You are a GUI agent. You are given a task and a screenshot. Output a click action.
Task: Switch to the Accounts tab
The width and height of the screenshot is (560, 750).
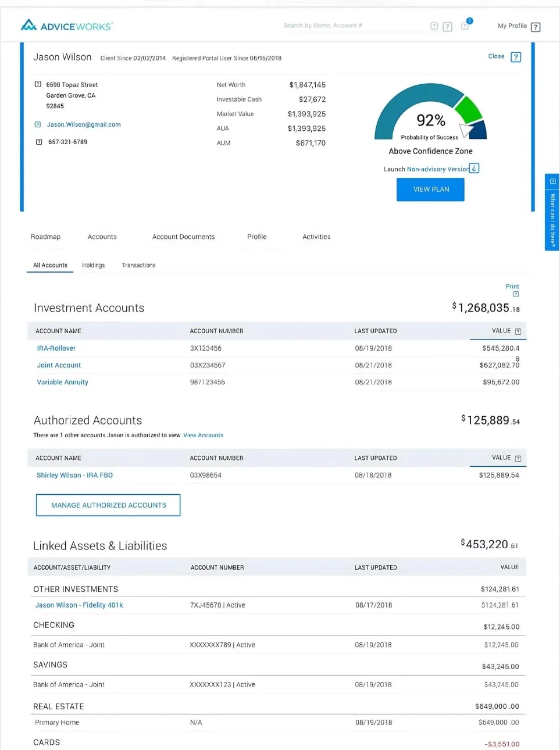[x=102, y=237]
